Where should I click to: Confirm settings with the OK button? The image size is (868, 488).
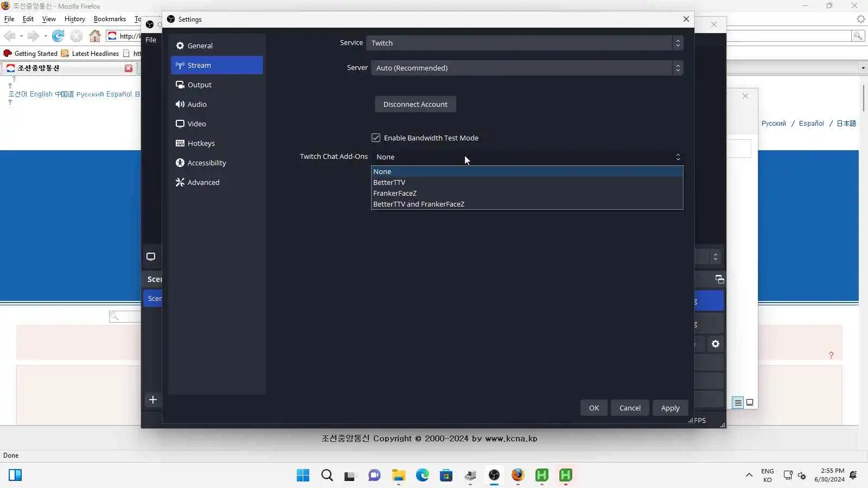(594, 408)
